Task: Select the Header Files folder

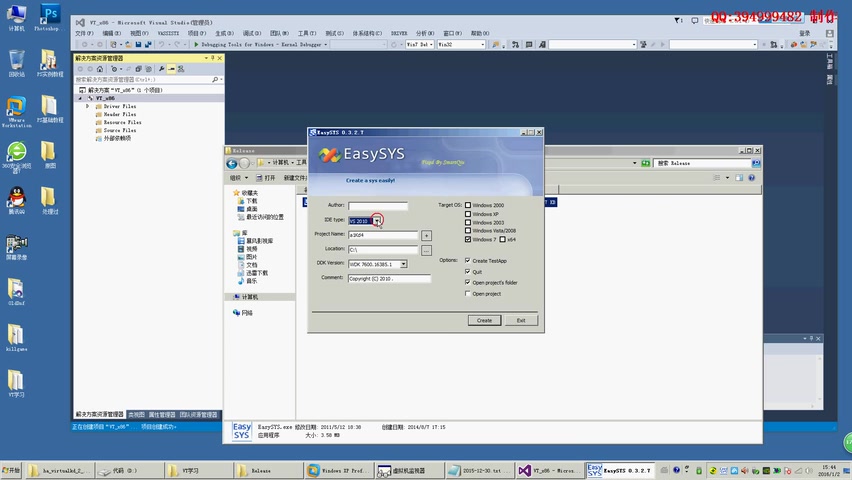Action: 120,115
